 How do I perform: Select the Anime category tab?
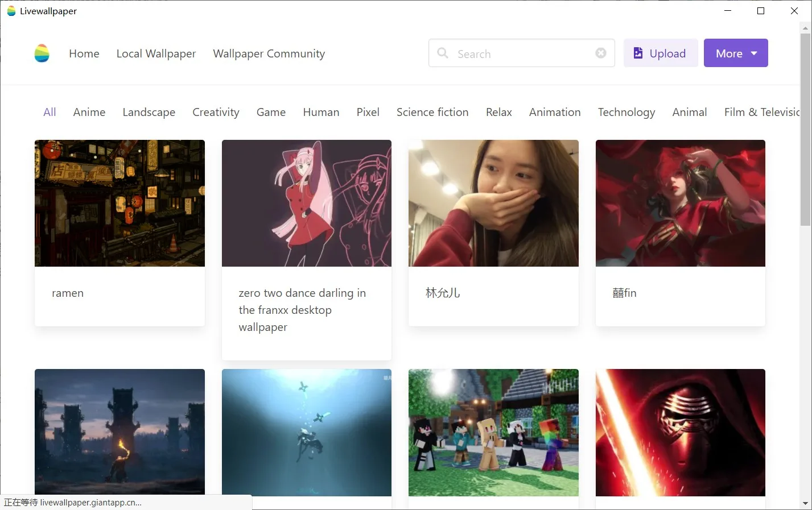click(89, 112)
